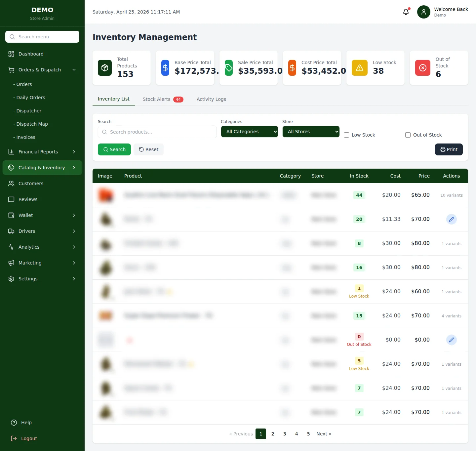This screenshot has width=476, height=451.
Task: Click the search magnifier in the menu search
Action: coord(12,37)
